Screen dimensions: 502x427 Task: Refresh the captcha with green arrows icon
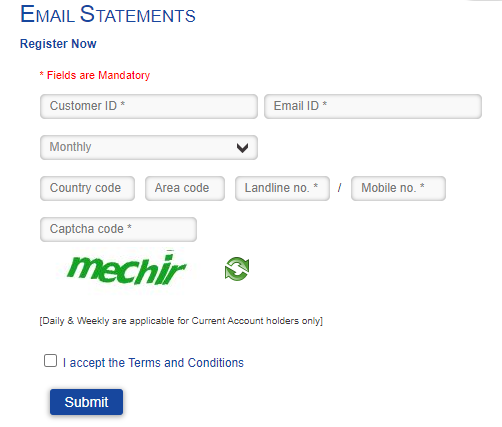237,269
